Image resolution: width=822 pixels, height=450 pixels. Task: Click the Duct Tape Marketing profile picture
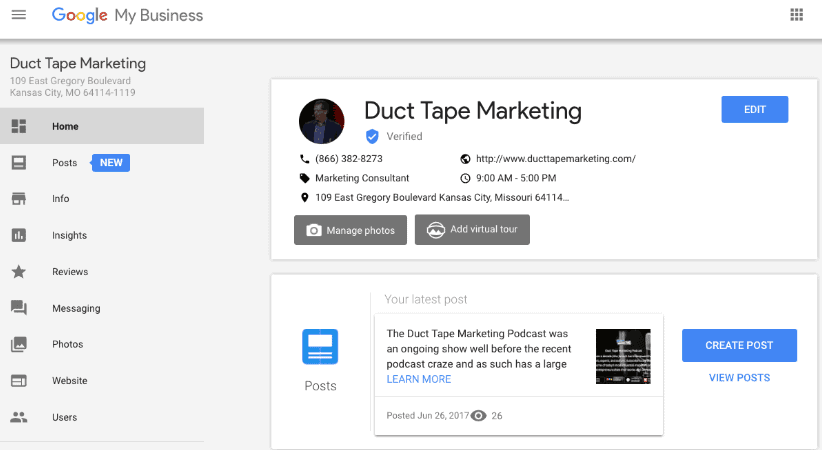click(321, 121)
